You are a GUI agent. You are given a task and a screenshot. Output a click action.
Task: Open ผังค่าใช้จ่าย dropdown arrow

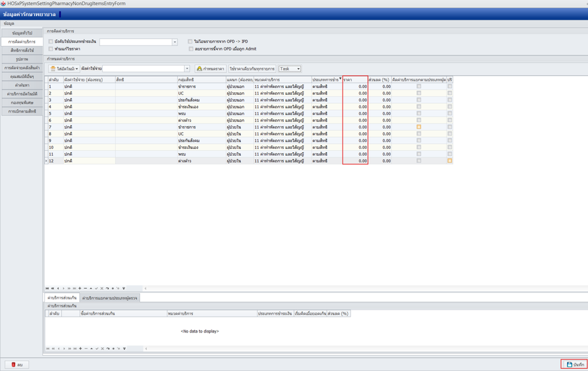(187, 68)
